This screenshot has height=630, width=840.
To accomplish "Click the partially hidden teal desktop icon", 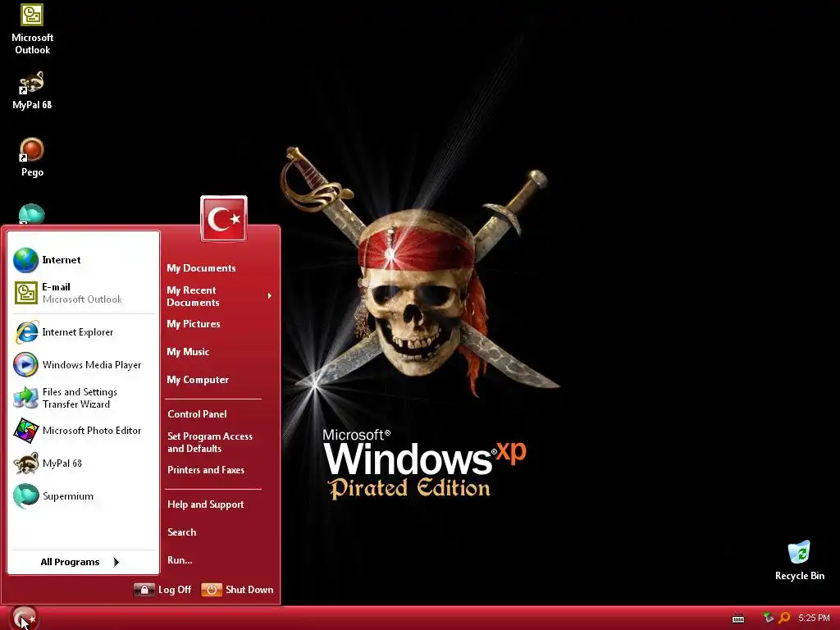I will (x=32, y=214).
